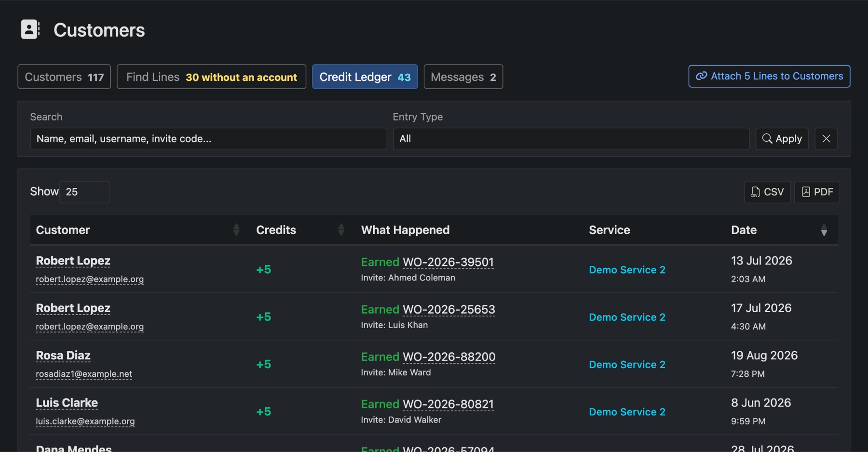Sort by Credits column arrows
The image size is (868, 452).
pyautogui.click(x=341, y=230)
